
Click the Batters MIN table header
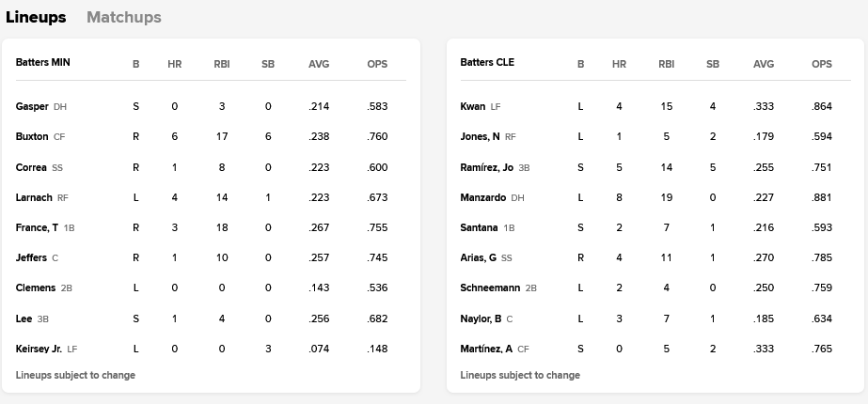pyautogui.click(x=43, y=63)
